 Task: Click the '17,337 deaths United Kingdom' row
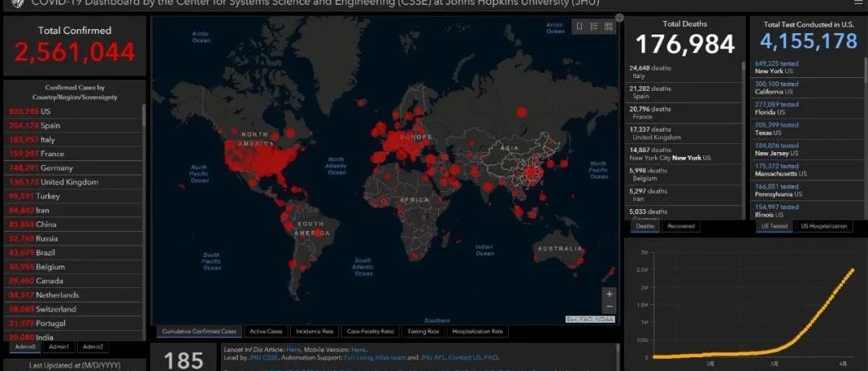[683, 134]
